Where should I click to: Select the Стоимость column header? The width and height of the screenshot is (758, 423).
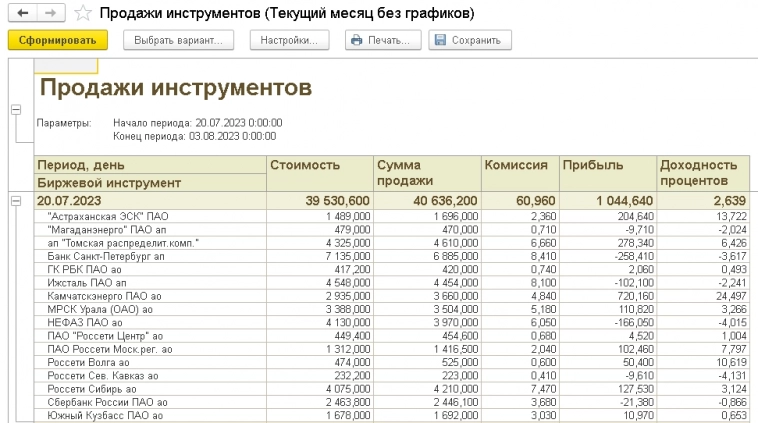click(x=320, y=173)
